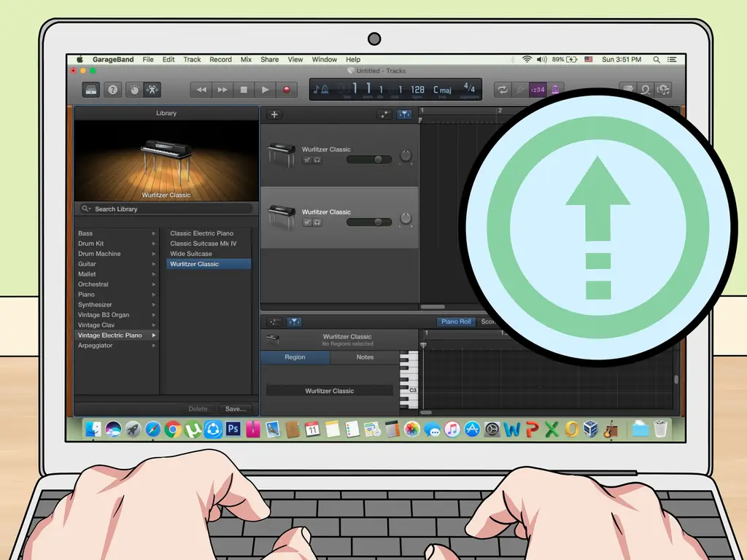747x560 pixels.
Task: Add a new track with plus button
Action: pyautogui.click(x=274, y=114)
